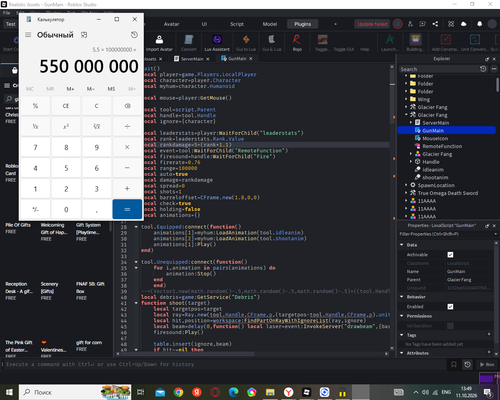Collapse the tool.Equipped function fold arrow
This screenshot has width=500, height=400.
136,227
